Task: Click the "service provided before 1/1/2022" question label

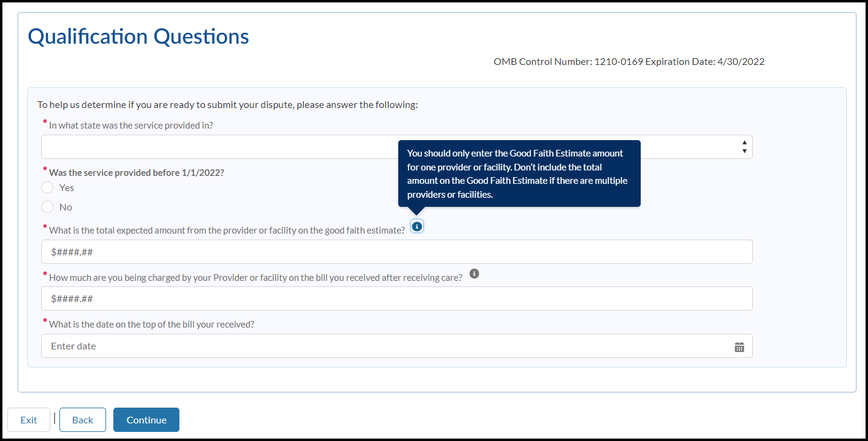Action: click(x=136, y=172)
